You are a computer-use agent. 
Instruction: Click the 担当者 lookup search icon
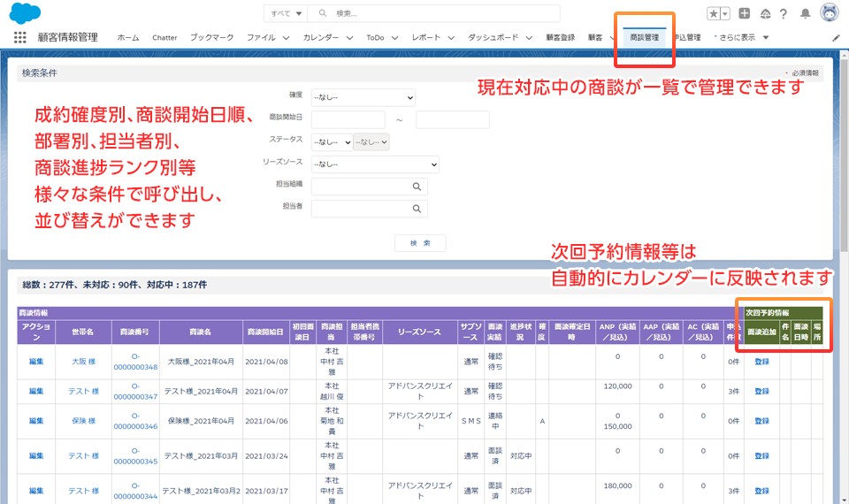pos(417,209)
